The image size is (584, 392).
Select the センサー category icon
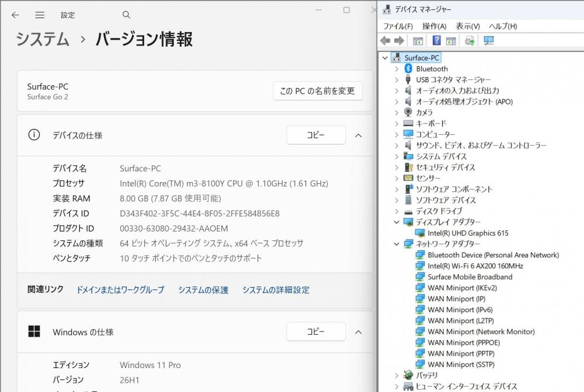click(408, 178)
